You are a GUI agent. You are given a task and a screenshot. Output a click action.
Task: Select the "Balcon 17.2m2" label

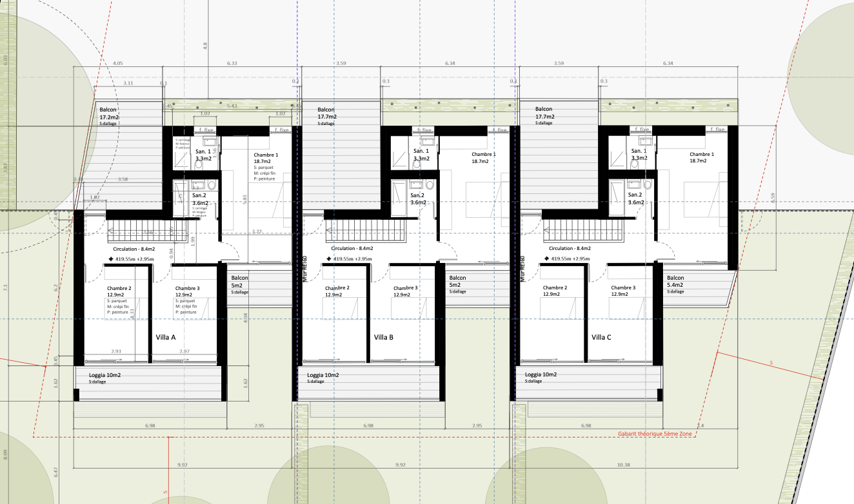[110, 114]
